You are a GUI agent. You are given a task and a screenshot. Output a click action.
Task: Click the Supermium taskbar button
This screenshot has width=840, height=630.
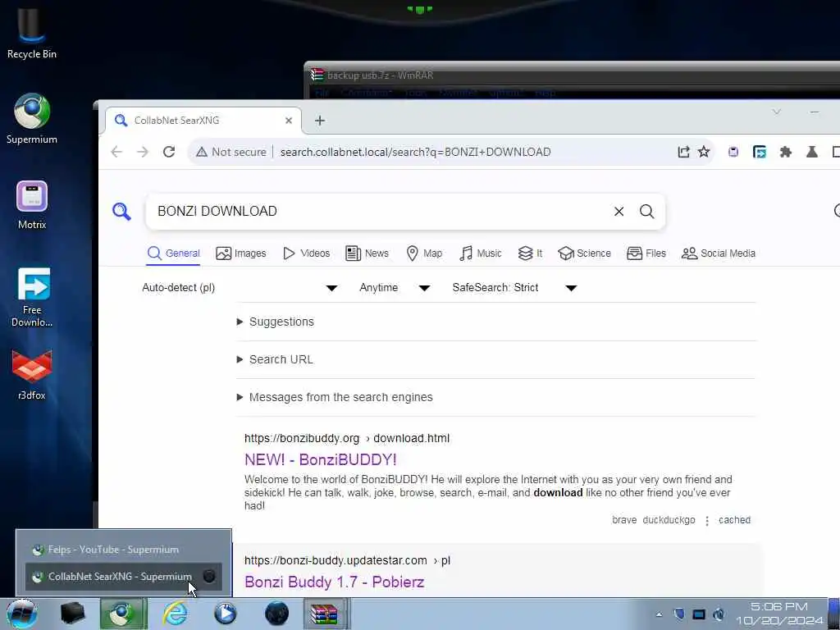point(123,614)
